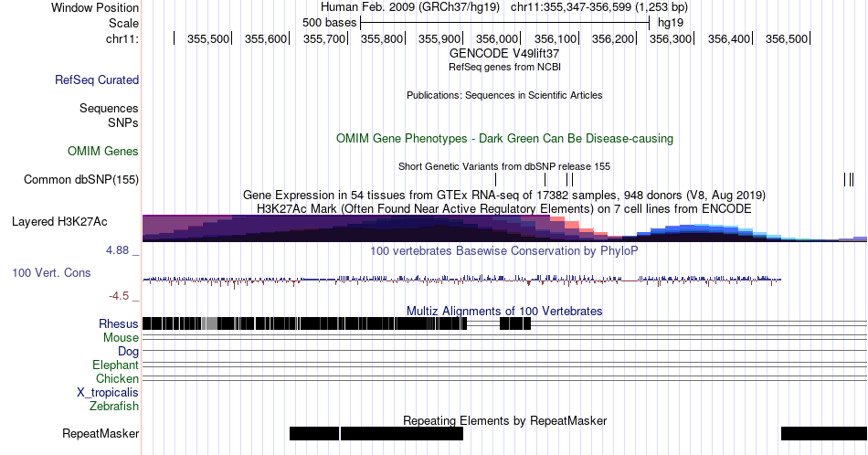Click Short Genetic Variants from dbSNP title
Viewport: 868px width, 455px height.
click(504, 166)
